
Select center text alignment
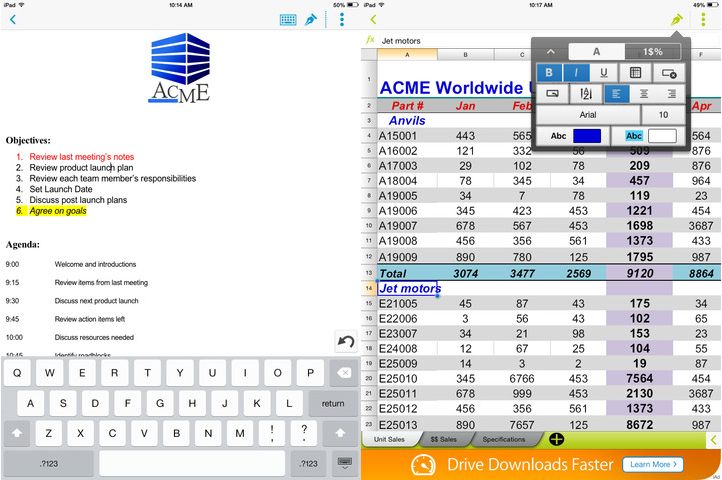[x=644, y=94]
